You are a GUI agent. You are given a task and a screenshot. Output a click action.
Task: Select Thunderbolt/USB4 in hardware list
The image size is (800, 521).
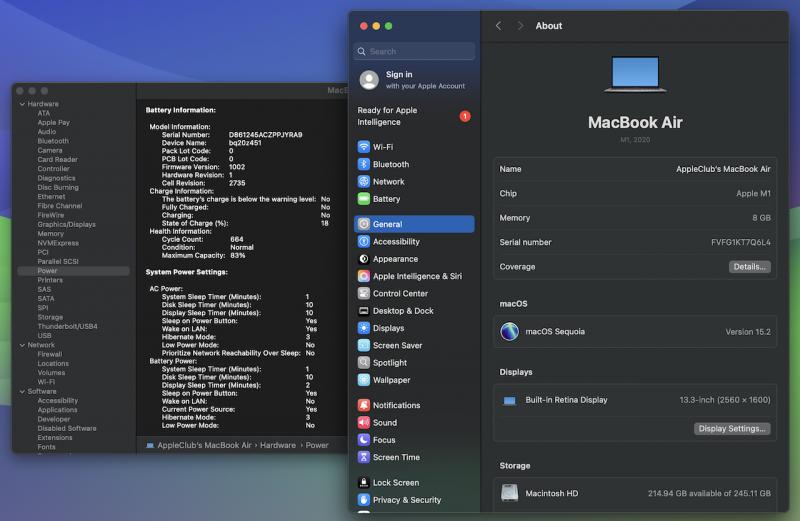pyautogui.click(x=67, y=327)
